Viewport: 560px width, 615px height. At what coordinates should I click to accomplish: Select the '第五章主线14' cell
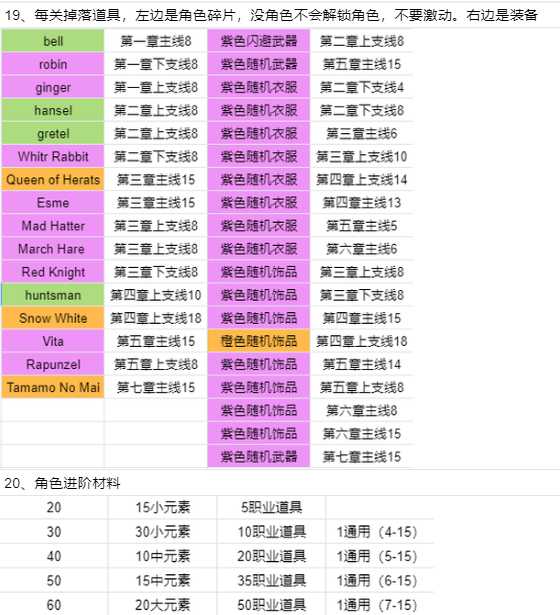(x=362, y=364)
